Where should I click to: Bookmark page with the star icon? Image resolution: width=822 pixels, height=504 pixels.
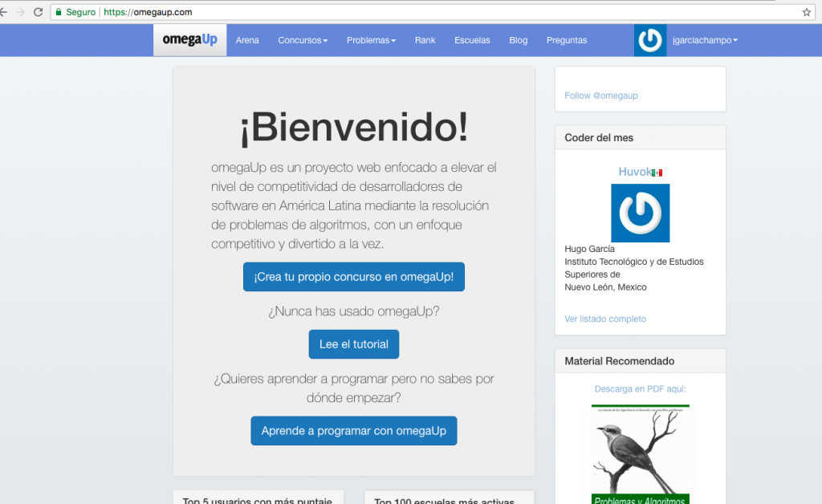(x=806, y=12)
